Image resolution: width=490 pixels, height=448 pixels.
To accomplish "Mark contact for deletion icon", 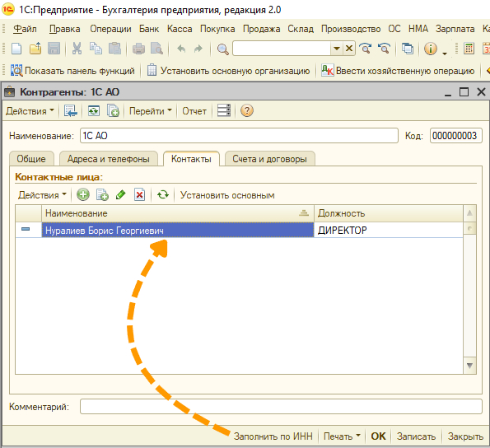I will pos(139,195).
